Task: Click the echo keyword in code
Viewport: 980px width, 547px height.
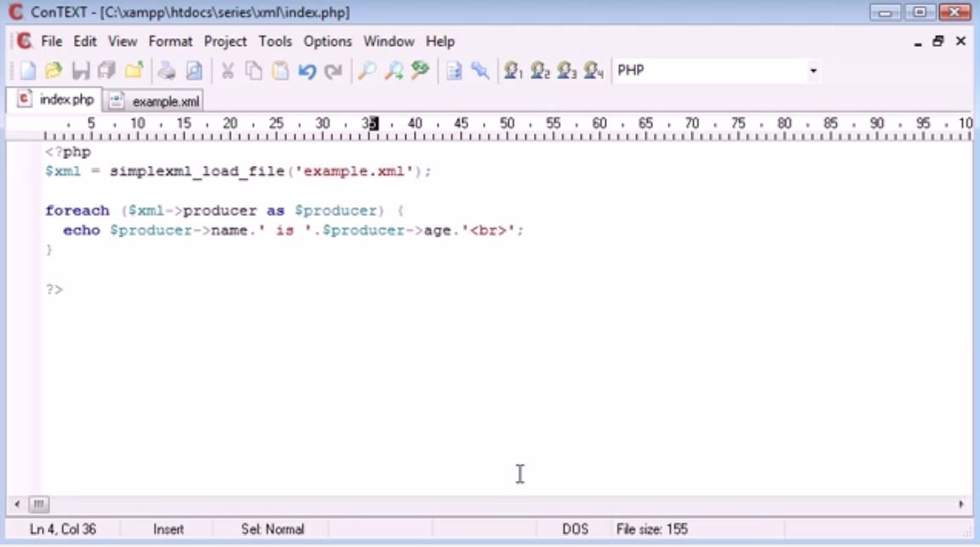Action: [81, 231]
